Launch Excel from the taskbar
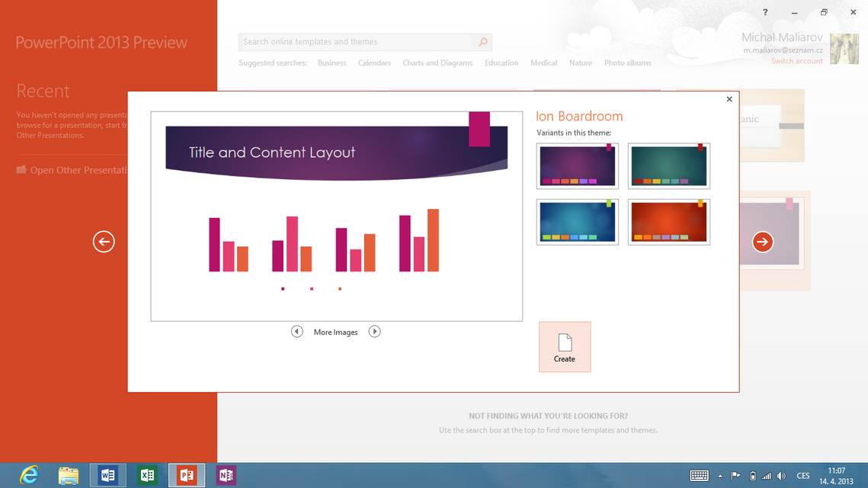Image resolution: width=868 pixels, height=488 pixels. pyautogui.click(x=147, y=475)
